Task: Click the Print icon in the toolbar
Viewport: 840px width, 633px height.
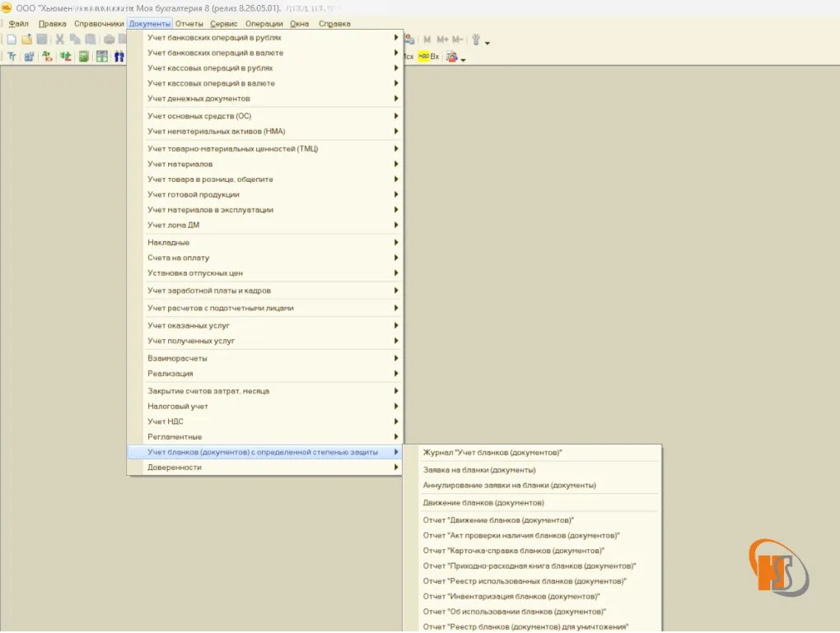Action: (x=109, y=39)
